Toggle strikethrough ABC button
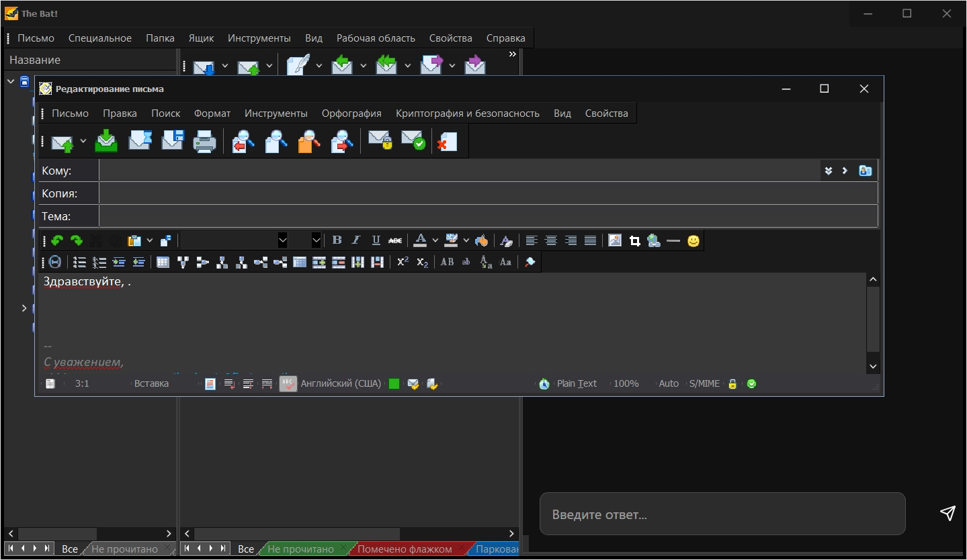Viewport: 967px width, 560px height. tap(396, 240)
